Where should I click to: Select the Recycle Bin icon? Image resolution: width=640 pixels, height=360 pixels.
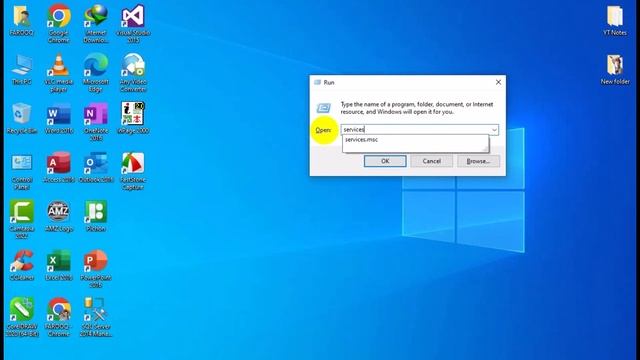click(22, 118)
